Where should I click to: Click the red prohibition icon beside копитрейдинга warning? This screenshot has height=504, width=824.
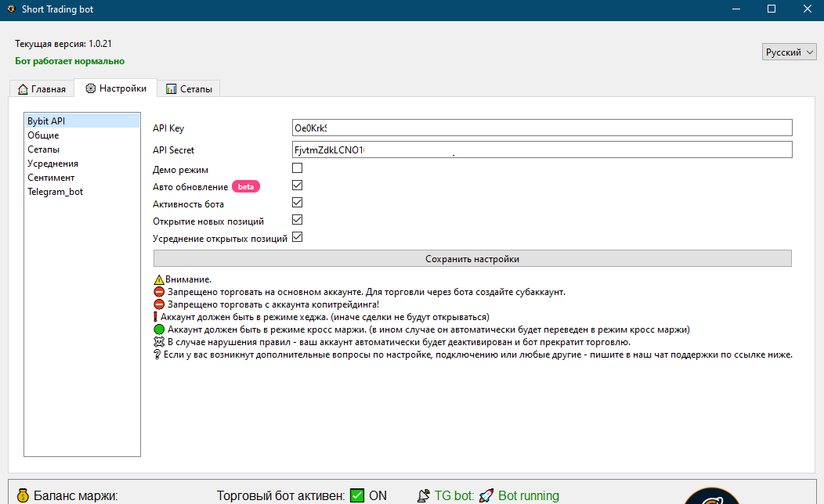[x=159, y=304]
